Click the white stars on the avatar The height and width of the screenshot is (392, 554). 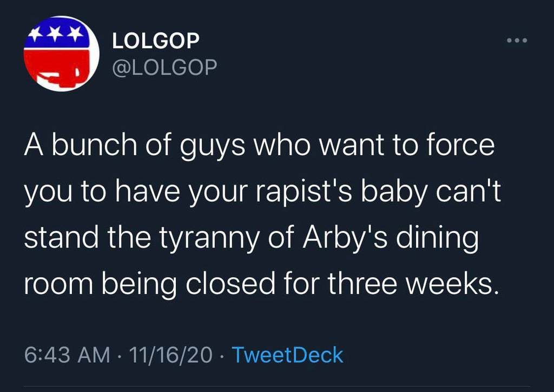(54, 34)
